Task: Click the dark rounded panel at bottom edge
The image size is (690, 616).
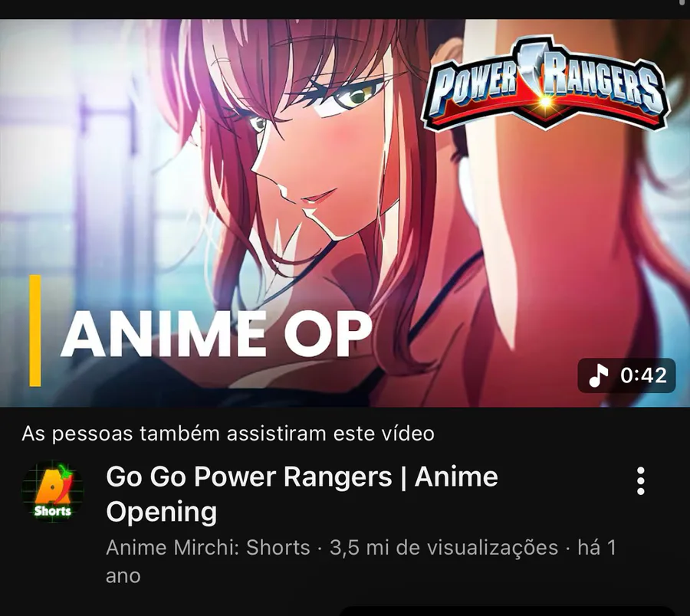Action: click(508, 611)
